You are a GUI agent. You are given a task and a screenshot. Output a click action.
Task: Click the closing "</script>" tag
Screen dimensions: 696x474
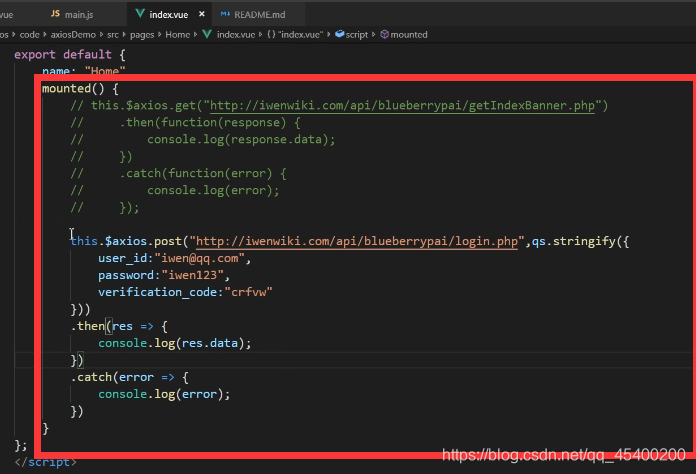[x=45, y=462]
